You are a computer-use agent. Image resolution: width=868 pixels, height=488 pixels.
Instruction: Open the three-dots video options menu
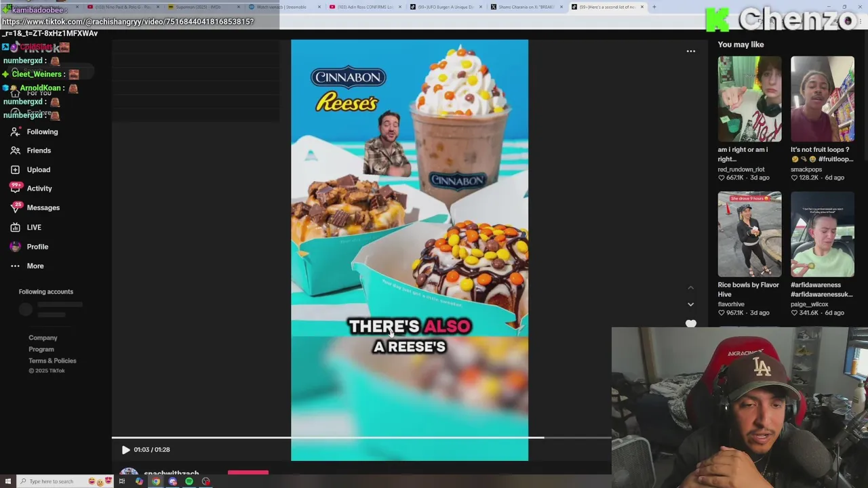(690, 51)
